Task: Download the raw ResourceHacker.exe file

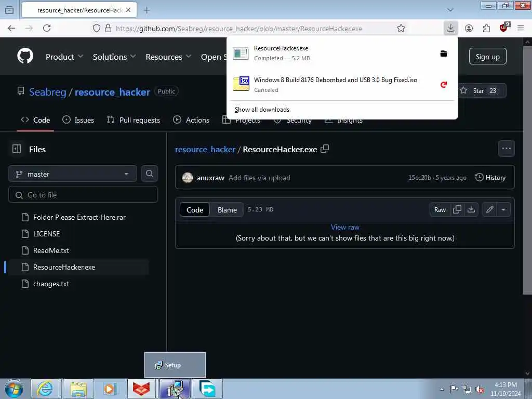Action: tap(471, 210)
